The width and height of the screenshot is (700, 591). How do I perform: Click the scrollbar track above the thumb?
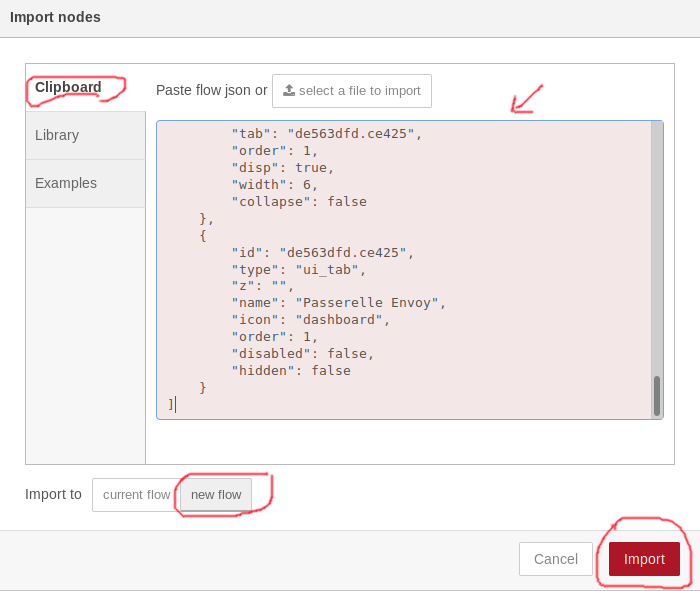pyautogui.click(x=657, y=248)
